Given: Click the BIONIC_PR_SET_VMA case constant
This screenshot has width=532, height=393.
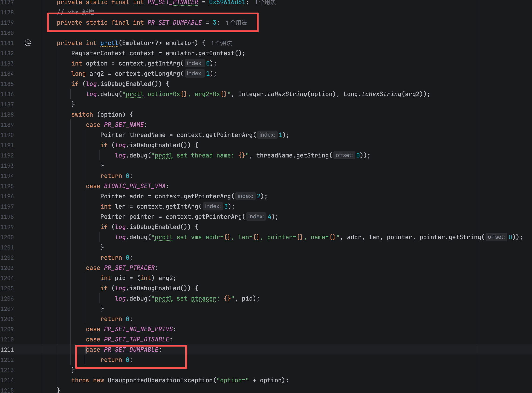Looking at the screenshot, I should pos(135,186).
